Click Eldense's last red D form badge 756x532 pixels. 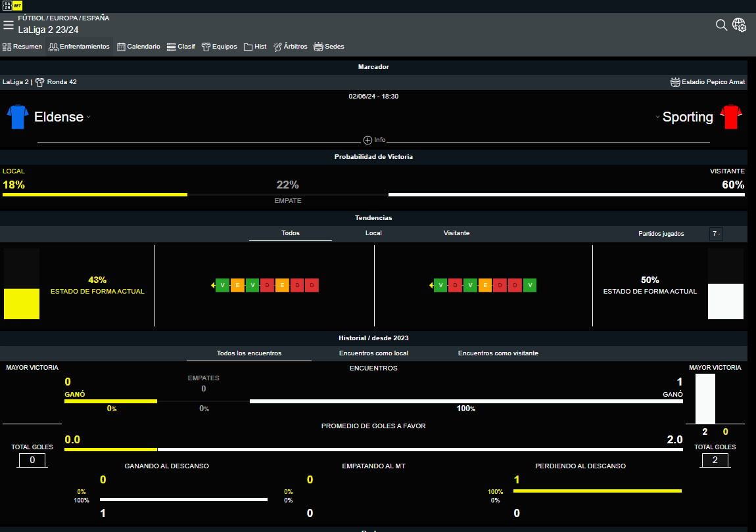312,285
